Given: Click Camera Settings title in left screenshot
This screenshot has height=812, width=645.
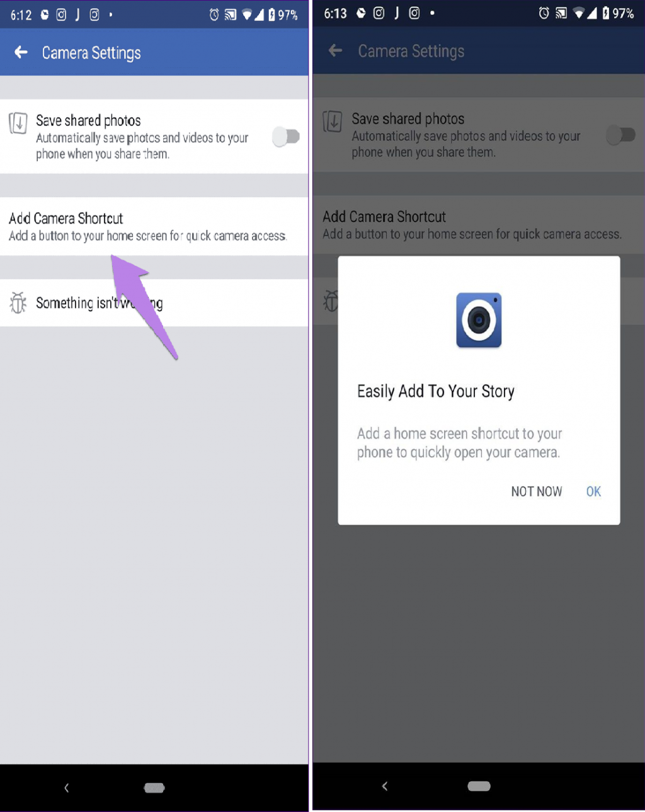Looking at the screenshot, I should [91, 53].
